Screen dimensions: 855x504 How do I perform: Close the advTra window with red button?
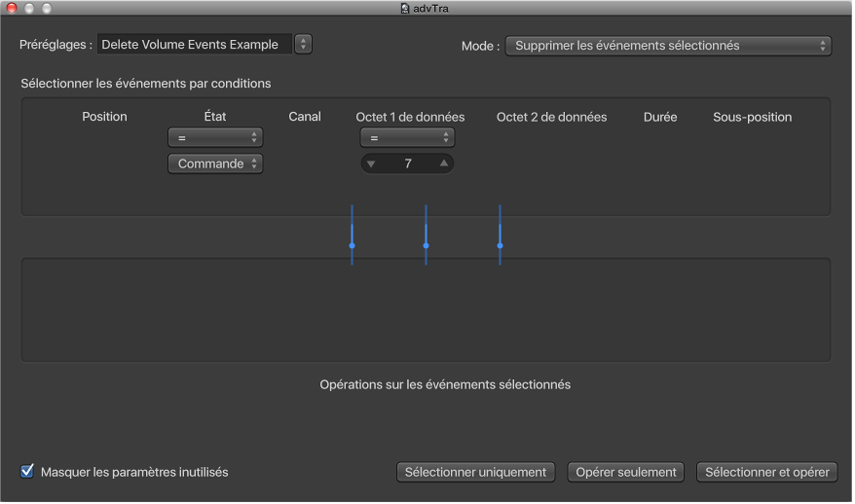pos(12,8)
